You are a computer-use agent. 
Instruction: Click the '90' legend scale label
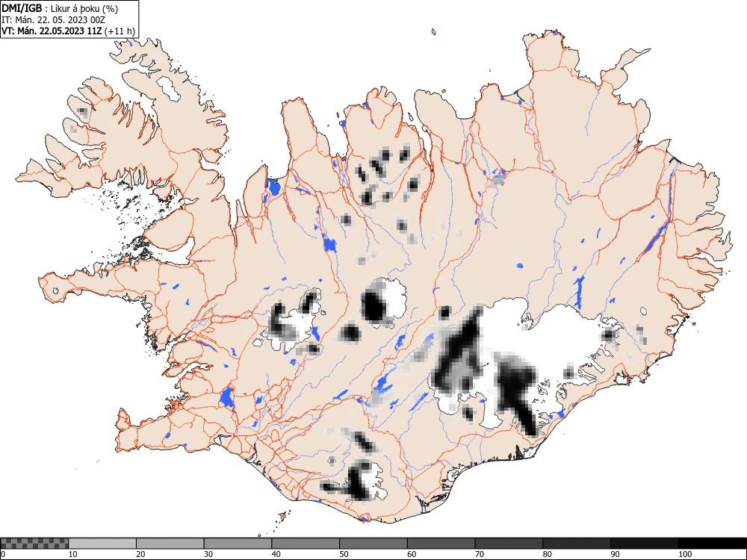pyautogui.click(x=615, y=554)
